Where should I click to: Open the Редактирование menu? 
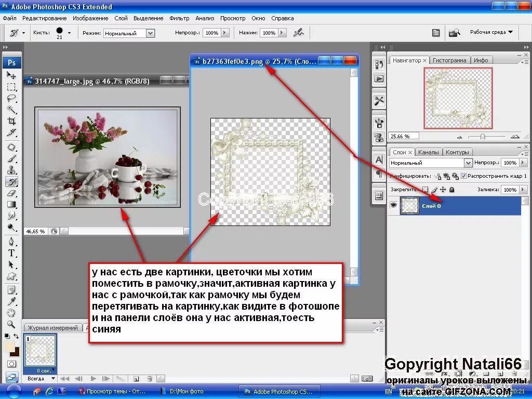tap(45, 18)
